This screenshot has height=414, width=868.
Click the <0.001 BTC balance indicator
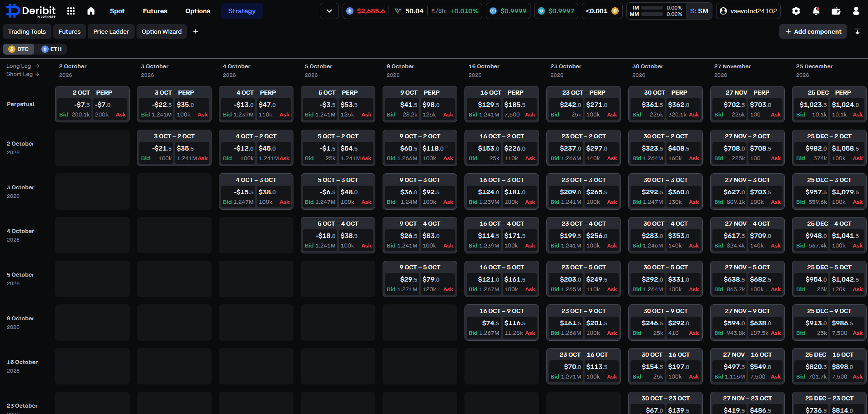point(602,11)
